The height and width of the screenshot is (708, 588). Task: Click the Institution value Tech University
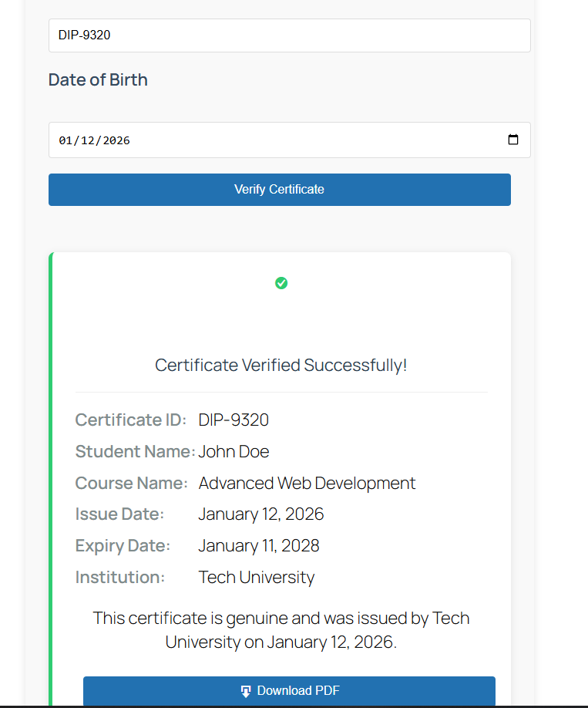click(x=256, y=577)
